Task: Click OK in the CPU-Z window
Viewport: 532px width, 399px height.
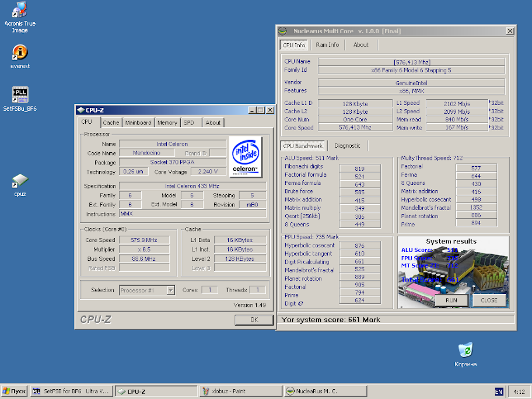Action: (x=254, y=320)
